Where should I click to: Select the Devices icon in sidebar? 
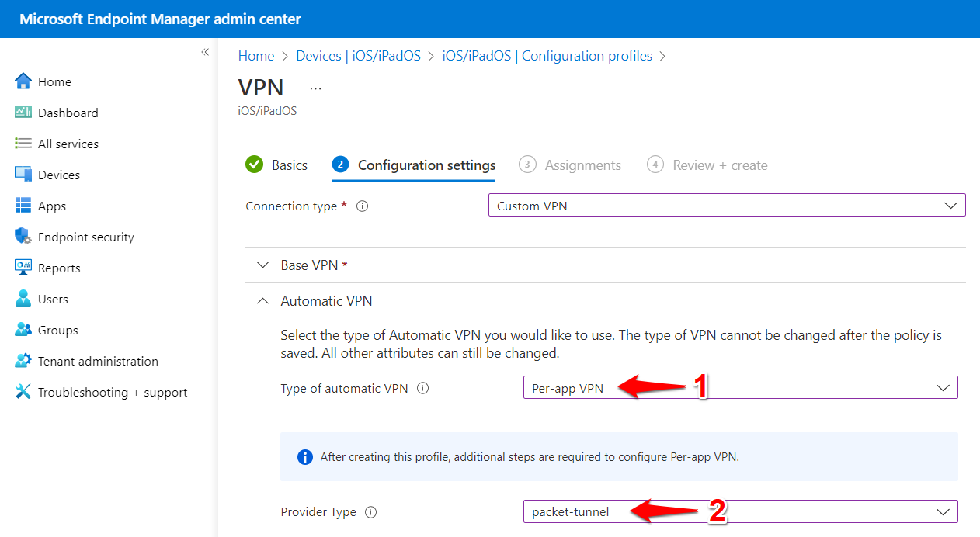[x=23, y=175]
